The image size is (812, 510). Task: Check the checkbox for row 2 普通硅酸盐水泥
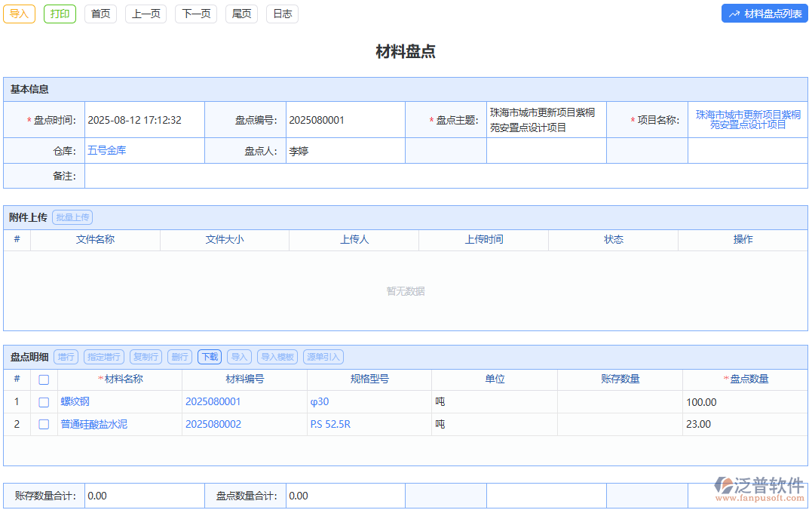coord(43,424)
